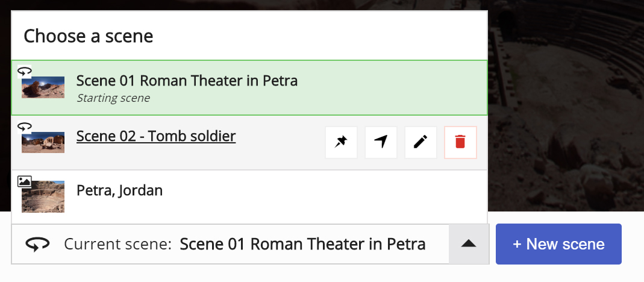The width and height of the screenshot is (644, 282).
Task: Delete Scene 02 with the red trash icon
Action: 460,142
